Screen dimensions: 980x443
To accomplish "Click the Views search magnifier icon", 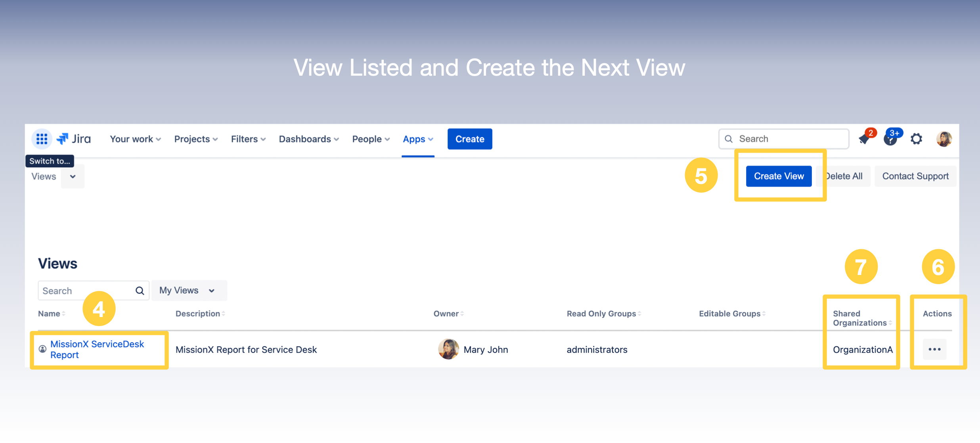I will point(140,291).
